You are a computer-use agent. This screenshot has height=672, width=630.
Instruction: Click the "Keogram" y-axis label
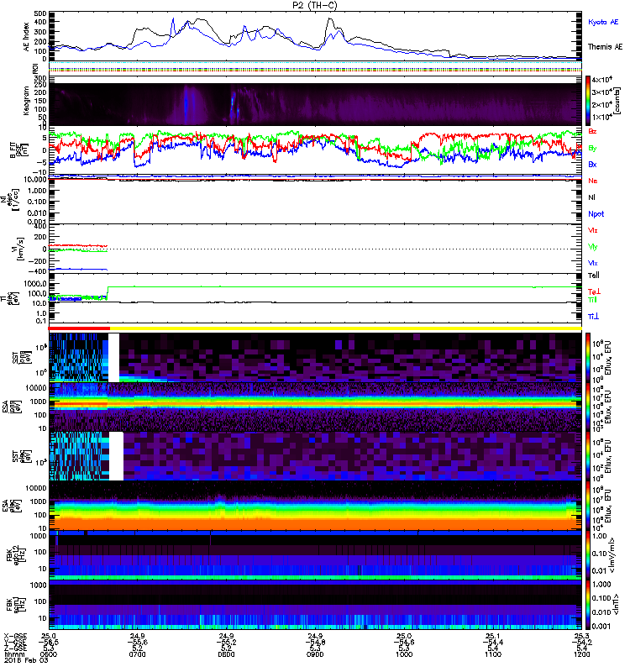pos(27,101)
